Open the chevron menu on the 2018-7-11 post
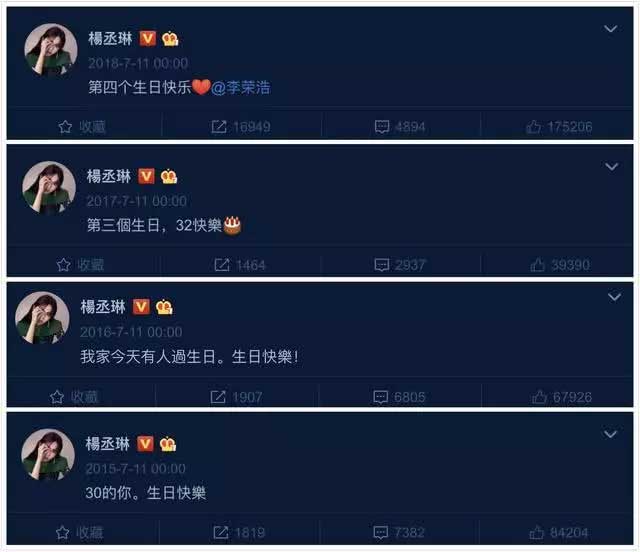Screen dimensions: 640x552 611,29
